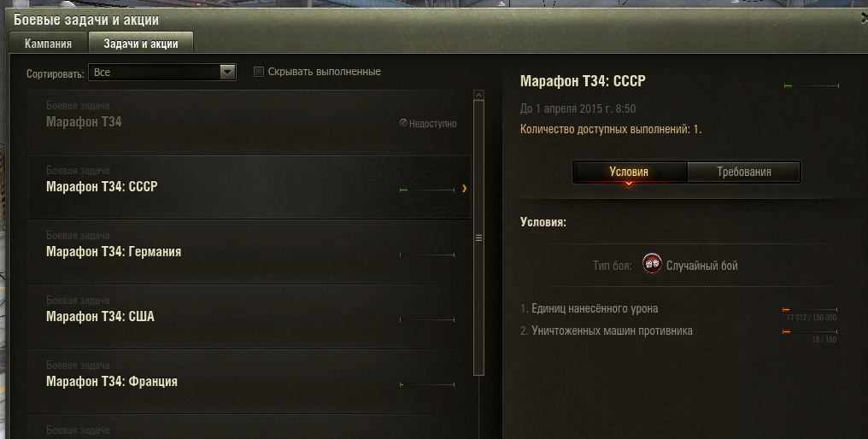The image size is (868, 439).
Task: Click the scroll up arrow of task list
Action: pyautogui.click(x=478, y=95)
